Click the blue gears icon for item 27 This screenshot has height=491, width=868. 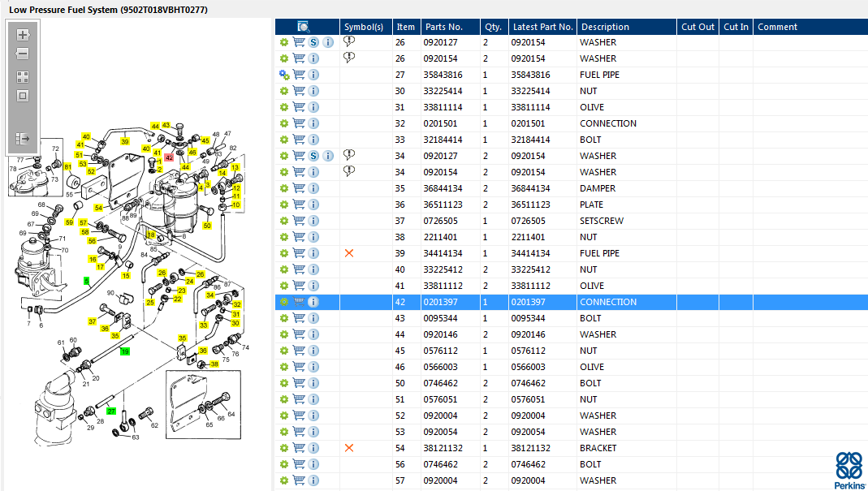(x=284, y=75)
